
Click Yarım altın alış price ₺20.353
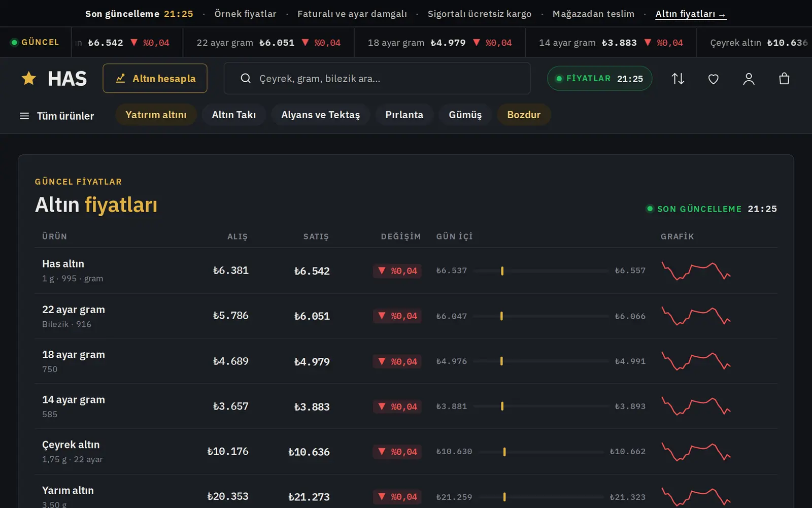(x=228, y=496)
